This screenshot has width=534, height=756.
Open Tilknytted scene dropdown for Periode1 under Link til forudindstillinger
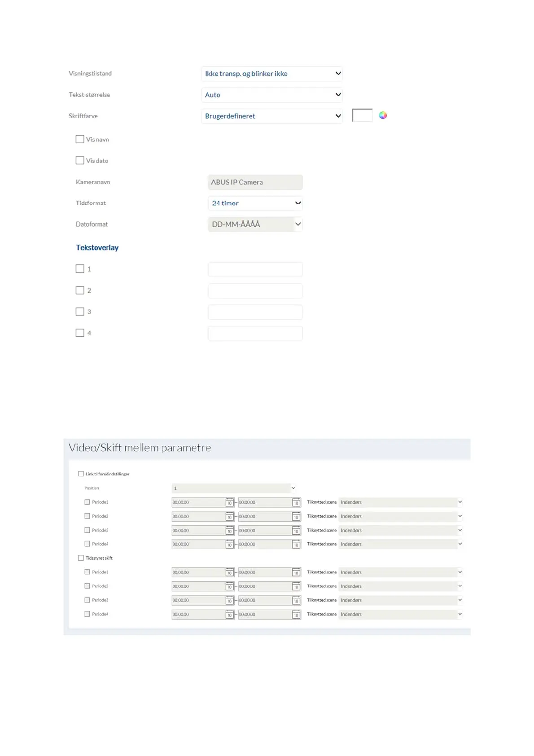(x=401, y=502)
